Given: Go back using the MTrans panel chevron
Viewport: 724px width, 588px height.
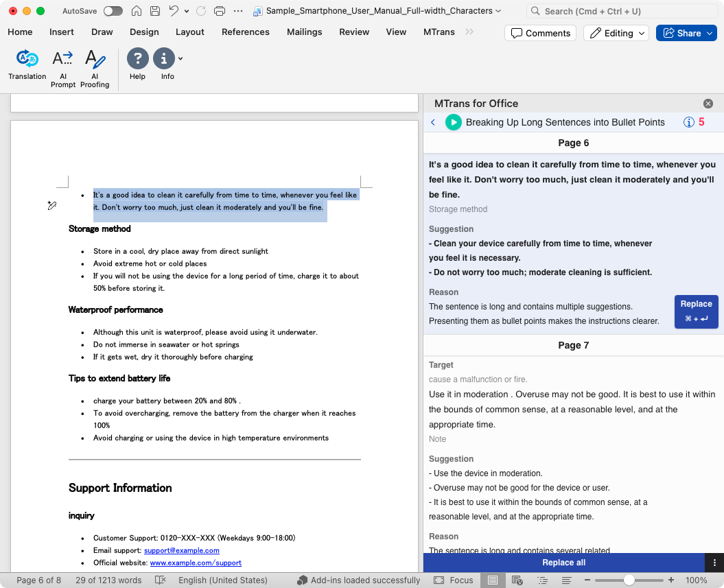Looking at the screenshot, I should [x=433, y=122].
